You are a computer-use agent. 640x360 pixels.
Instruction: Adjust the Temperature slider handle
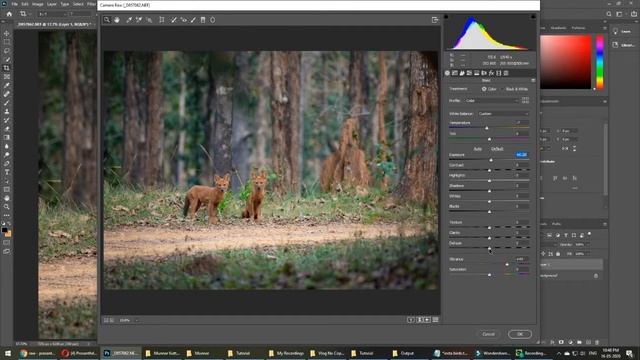pos(487,128)
